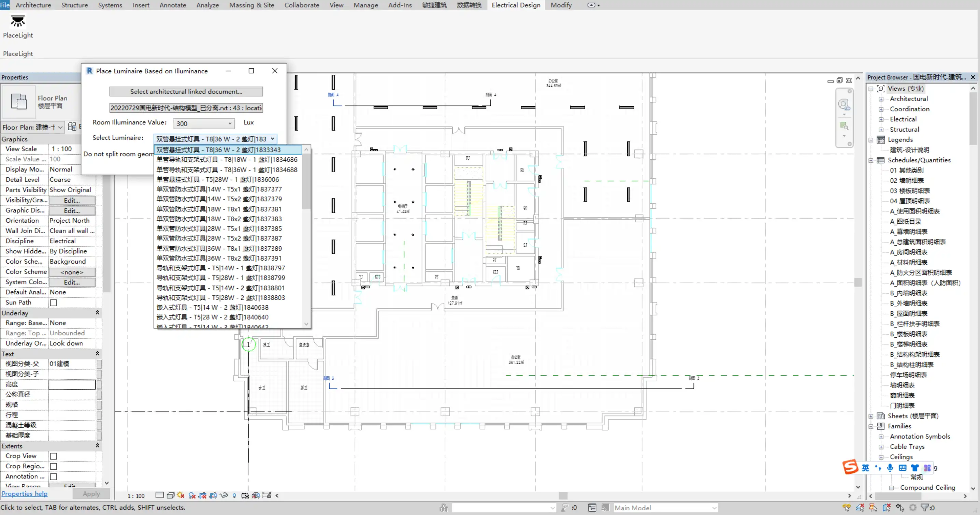The width and height of the screenshot is (980, 515).
Task: Click the Visual Style cube icon
Action: pos(170,496)
